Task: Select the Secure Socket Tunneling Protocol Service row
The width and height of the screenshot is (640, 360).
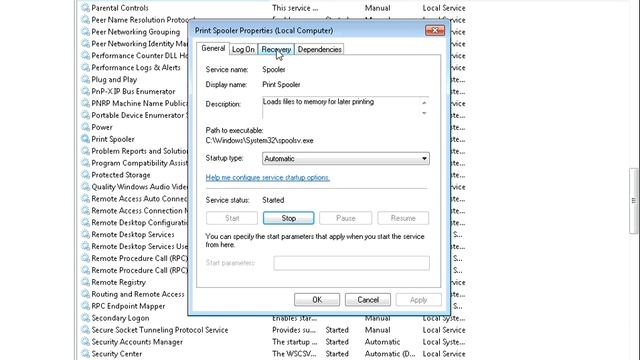Action: point(273,330)
